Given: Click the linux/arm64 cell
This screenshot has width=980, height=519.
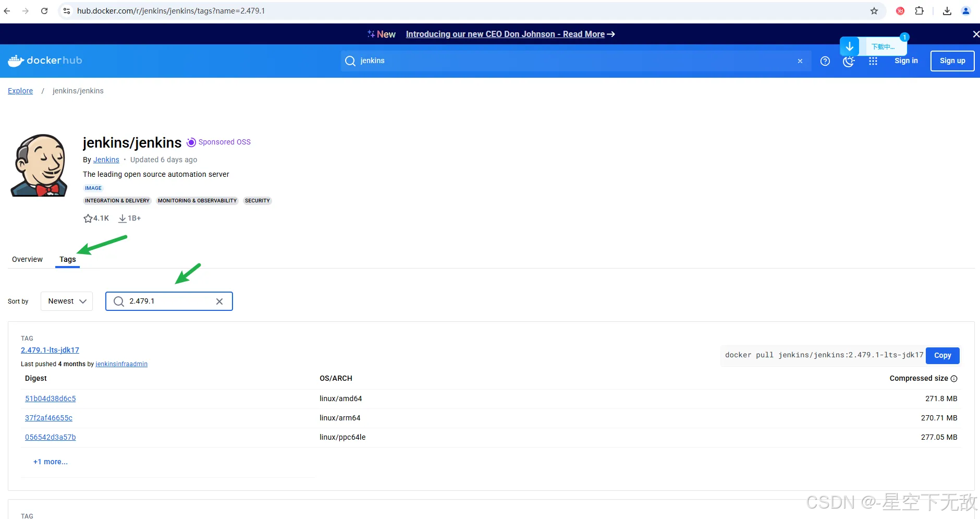Looking at the screenshot, I should [x=340, y=418].
